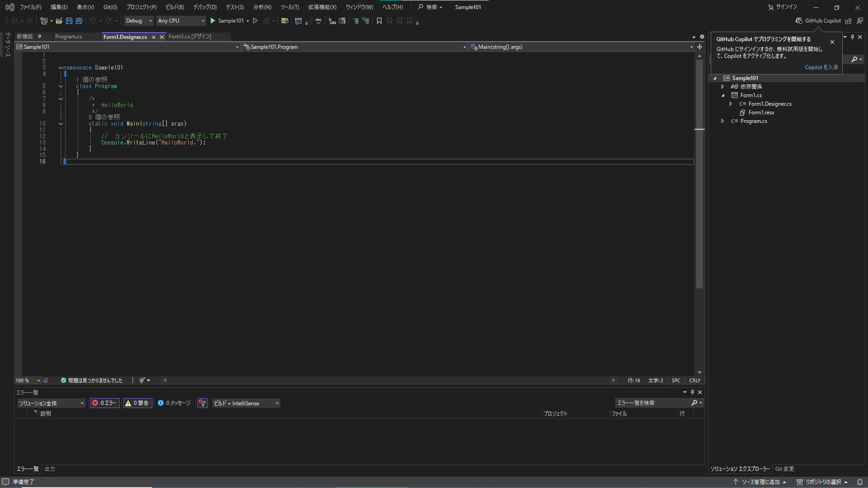The height and width of the screenshot is (488, 868).
Task: Click リポジトリの選択 in the status bar
Action: click(822, 482)
